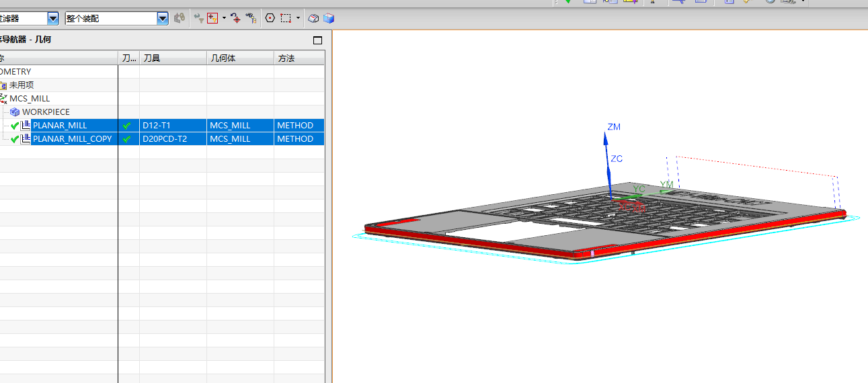Select the PLANAR_MILL operation
This screenshot has width=868, height=383.
[60, 126]
